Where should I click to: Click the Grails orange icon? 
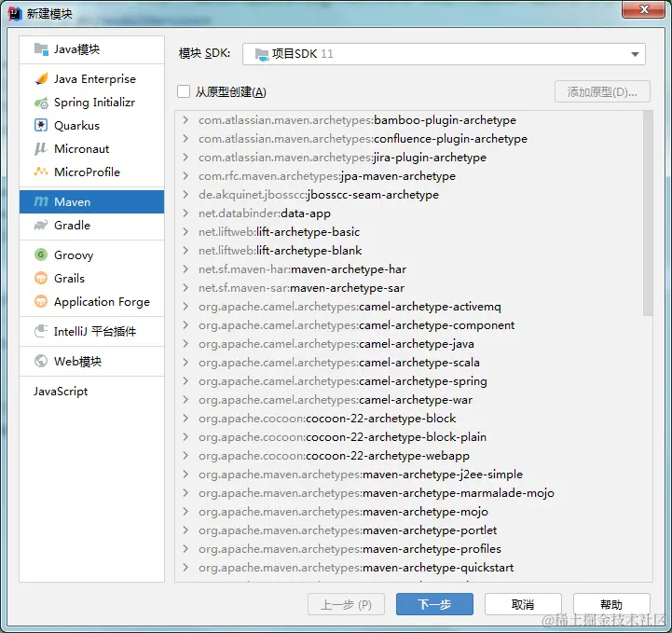(x=41, y=278)
